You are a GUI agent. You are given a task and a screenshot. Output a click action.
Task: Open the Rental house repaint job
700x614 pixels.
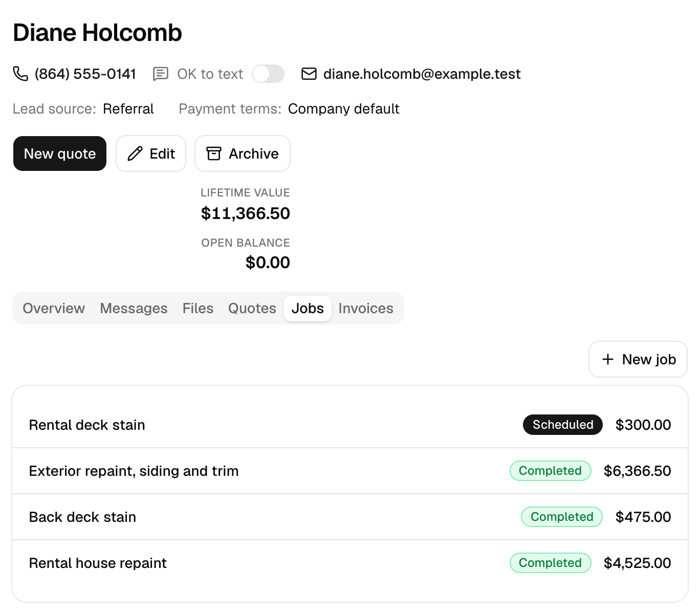coord(350,563)
